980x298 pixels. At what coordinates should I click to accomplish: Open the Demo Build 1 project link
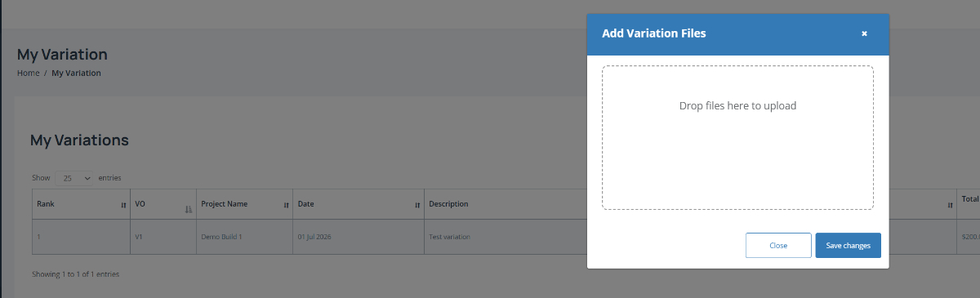(221, 237)
